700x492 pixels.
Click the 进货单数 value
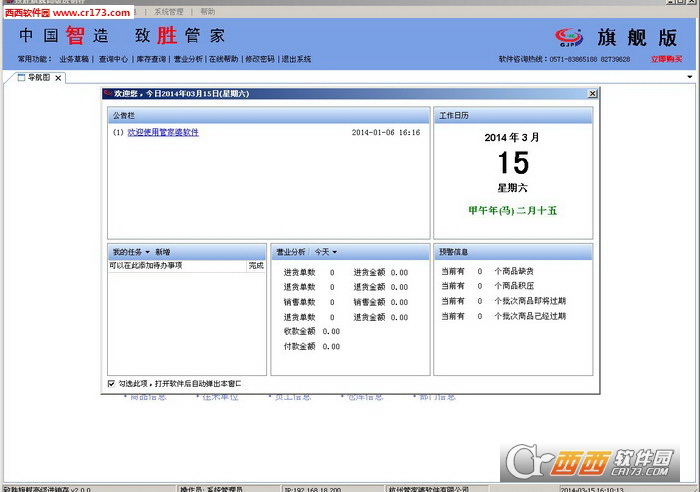[x=332, y=272]
